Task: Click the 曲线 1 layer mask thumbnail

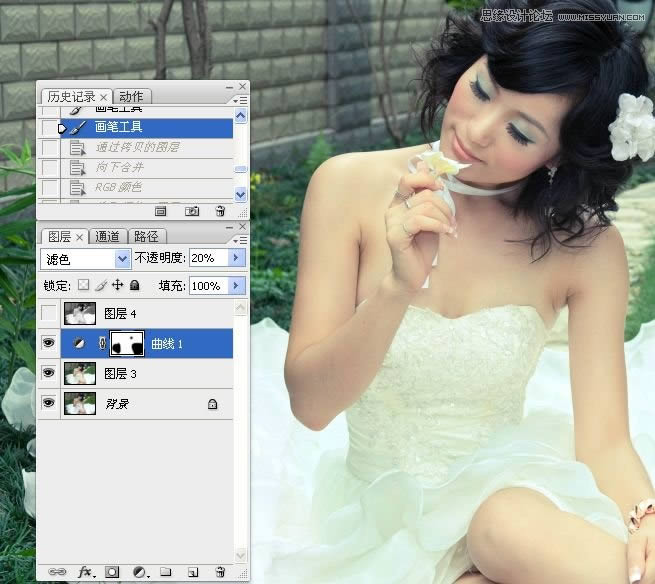Action: tap(127, 344)
